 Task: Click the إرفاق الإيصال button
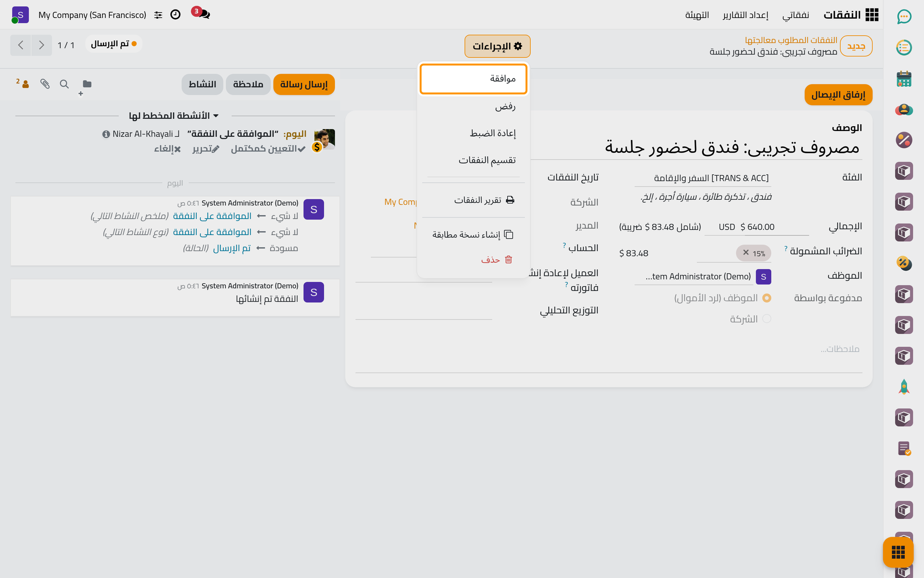[838, 95]
